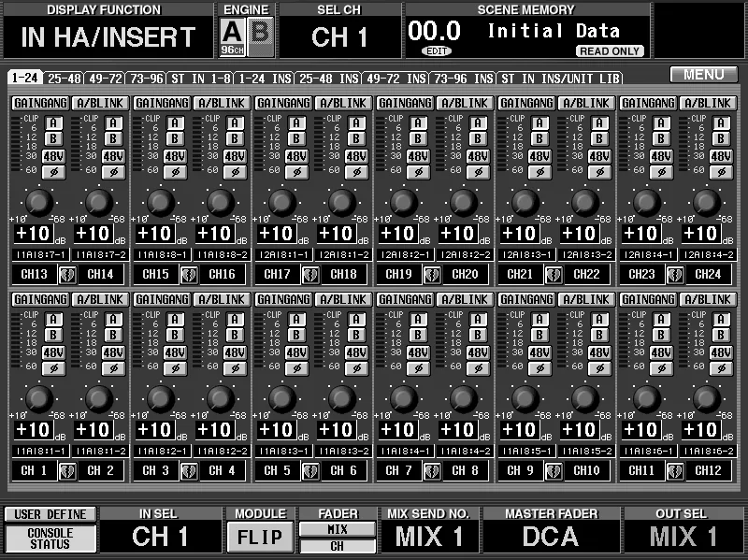
Task: Link CH17 and CH18 using heart icon
Action: pyautogui.click(x=310, y=275)
